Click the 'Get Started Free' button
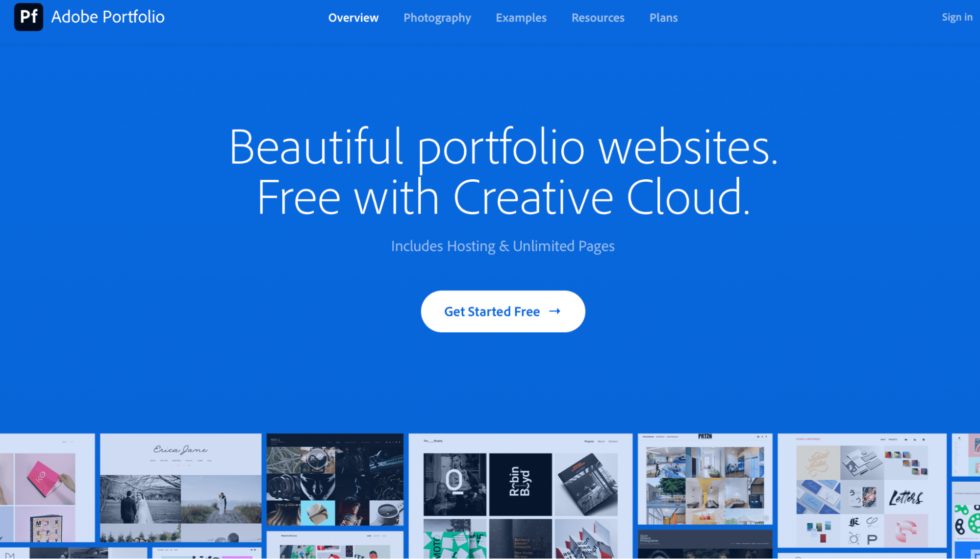Viewport: 980px width, 559px height. (503, 311)
